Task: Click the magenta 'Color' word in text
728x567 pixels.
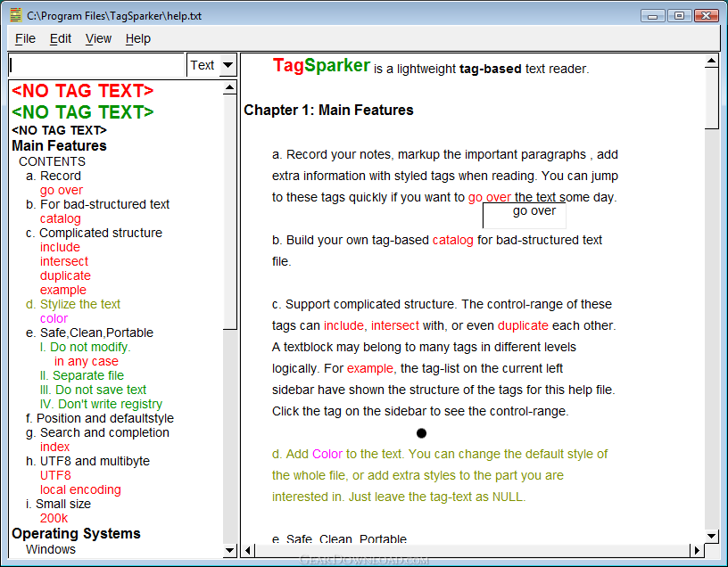Action: 327,454
